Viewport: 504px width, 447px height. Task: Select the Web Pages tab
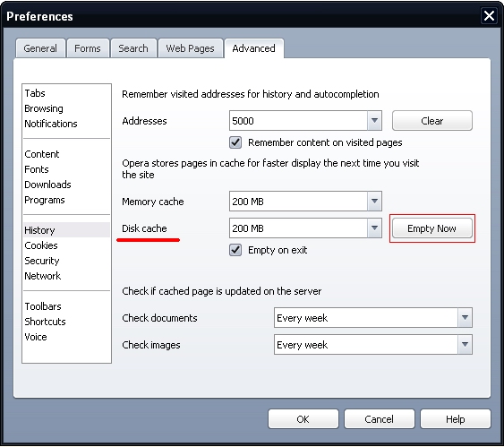191,48
